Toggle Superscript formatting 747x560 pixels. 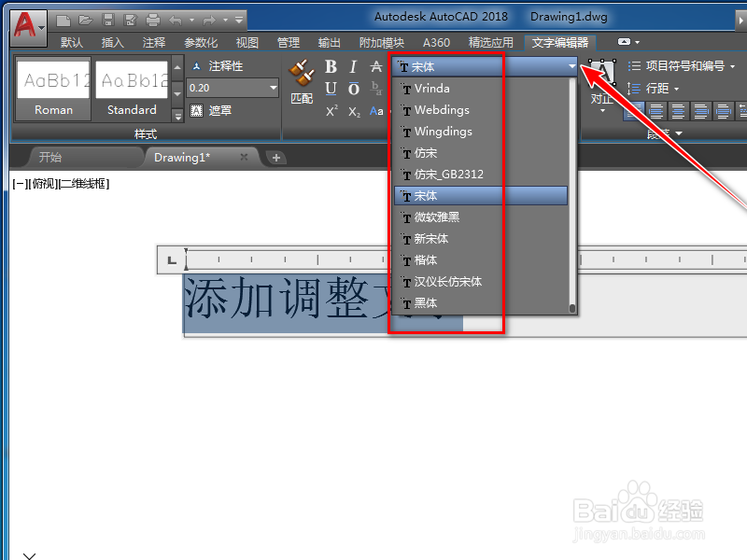pyautogui.click(x=331, y=111)
